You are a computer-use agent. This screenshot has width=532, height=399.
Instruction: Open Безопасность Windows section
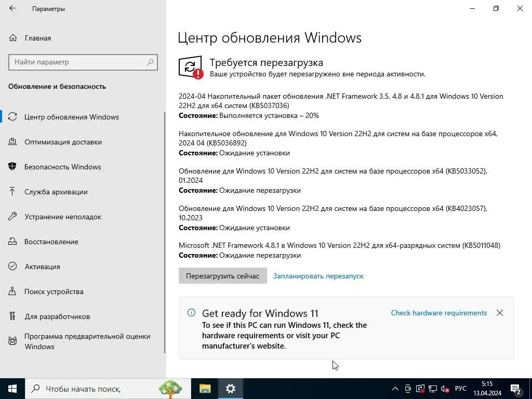coord(63,167)
